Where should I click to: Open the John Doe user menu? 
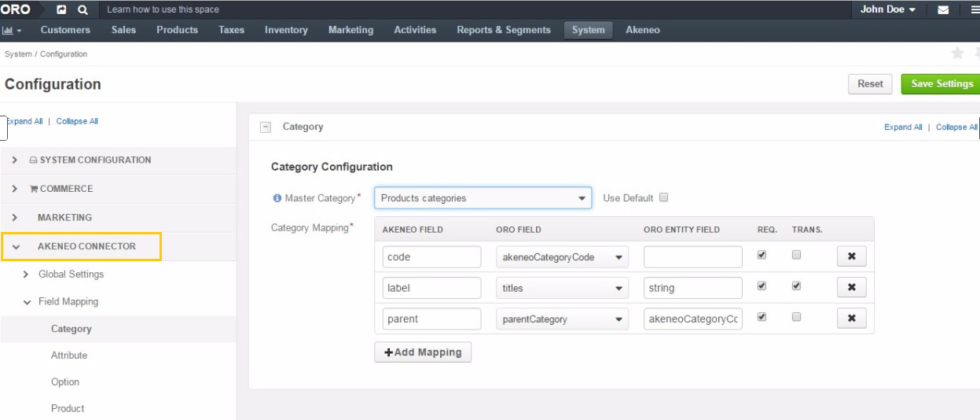(888, 9)
